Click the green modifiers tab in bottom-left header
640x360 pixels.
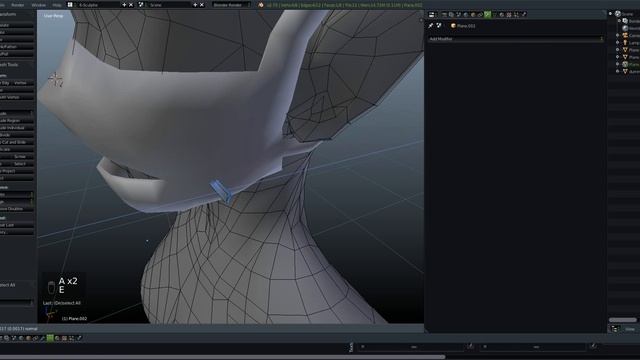click(50, 338)
